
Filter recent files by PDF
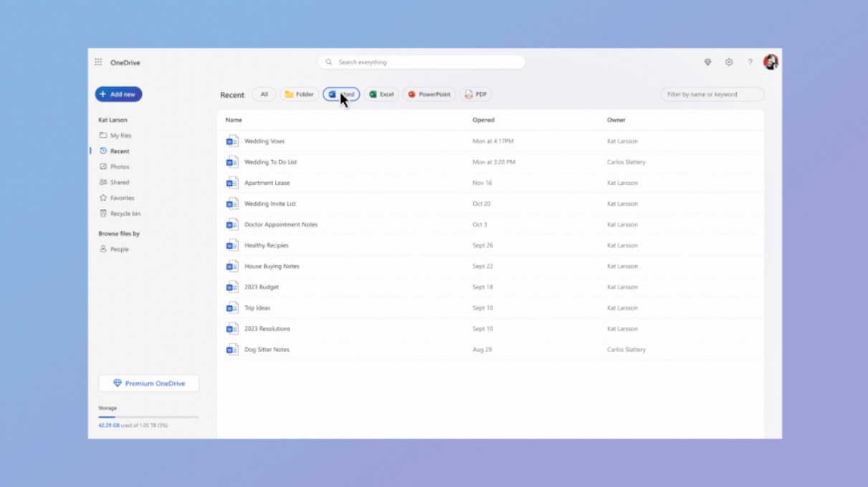(475, 95)
